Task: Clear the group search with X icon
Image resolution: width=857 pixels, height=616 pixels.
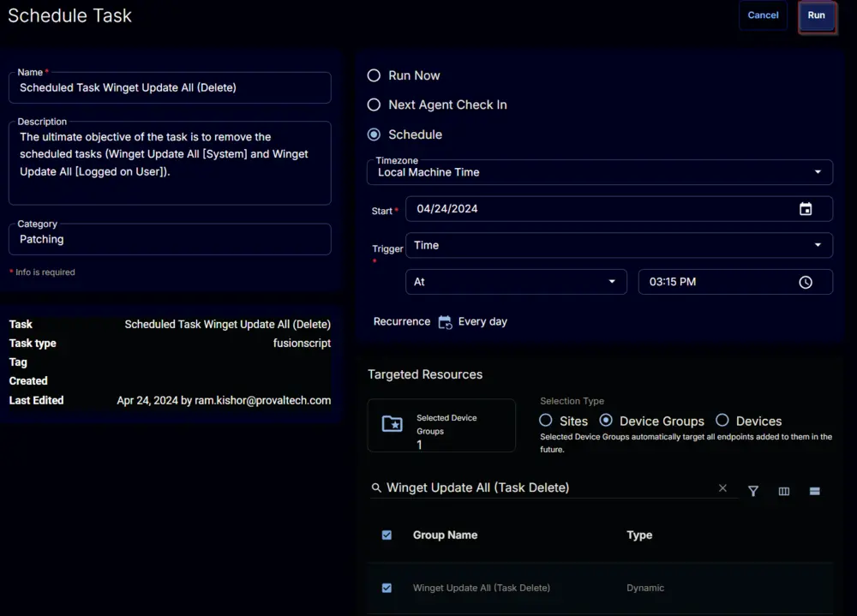Action: [x=722, y=488]
